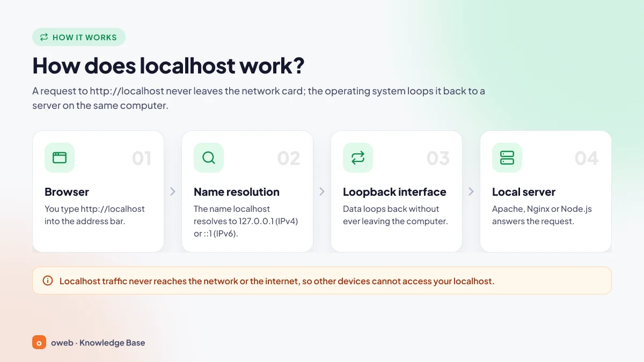Click the heading How does localhost work?
The width and height of the screenshot is (644, 362).
click(x=169, y=66)
